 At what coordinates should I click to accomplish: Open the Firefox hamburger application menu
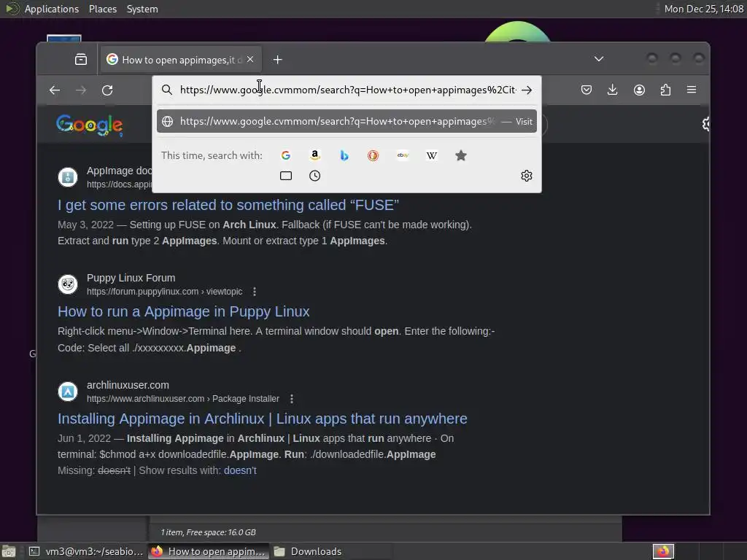pos(692,90)
